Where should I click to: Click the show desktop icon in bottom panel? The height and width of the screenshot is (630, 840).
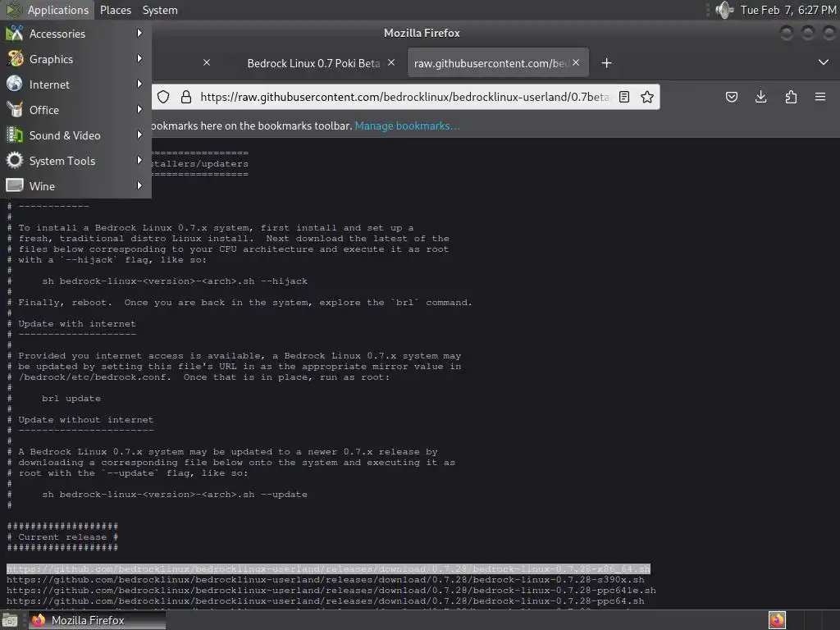click(x=10, y=620)
